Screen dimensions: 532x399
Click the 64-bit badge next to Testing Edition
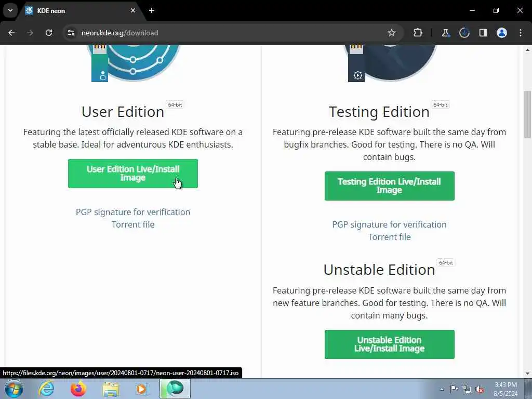pyautogui.click(x=441, y=104)
